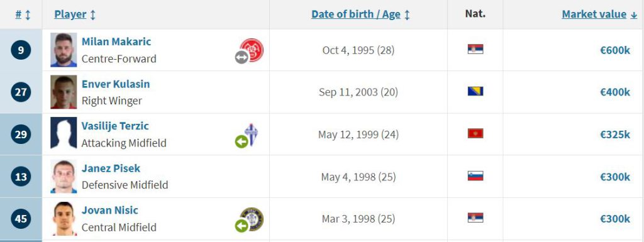
Task: Click the green arrow icon for Vasilije Terzic
Action: coord(241,141)
